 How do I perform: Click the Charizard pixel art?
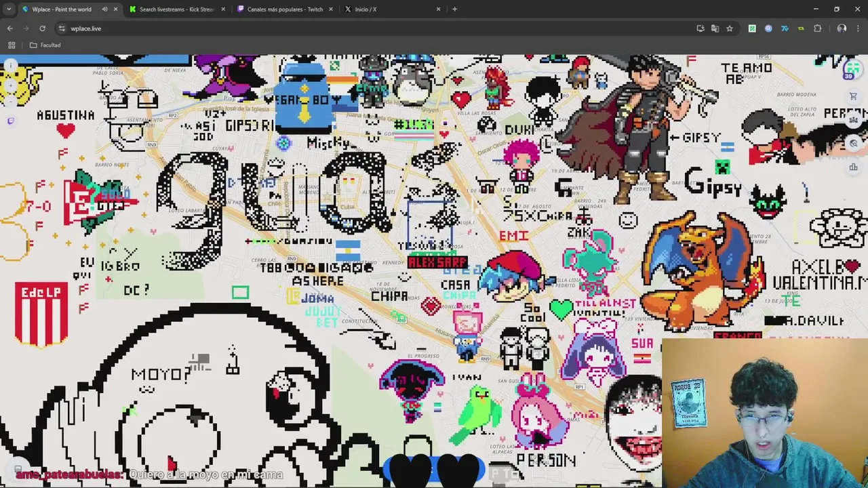coord(702,271)
